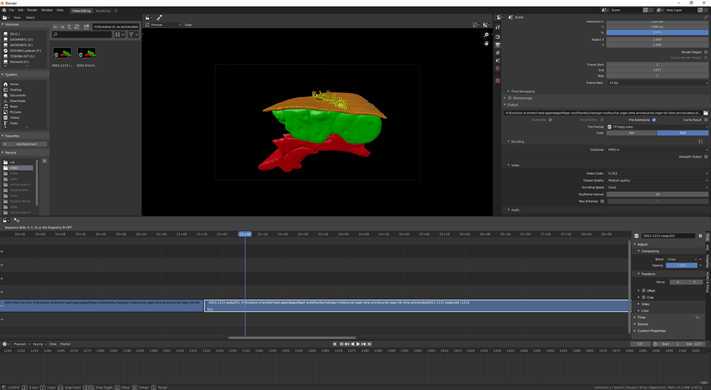The height and width of the screenshot is (390, 711).
Task: Toggle the Autosplit Output checkbox
Action: tap(706, 156)
